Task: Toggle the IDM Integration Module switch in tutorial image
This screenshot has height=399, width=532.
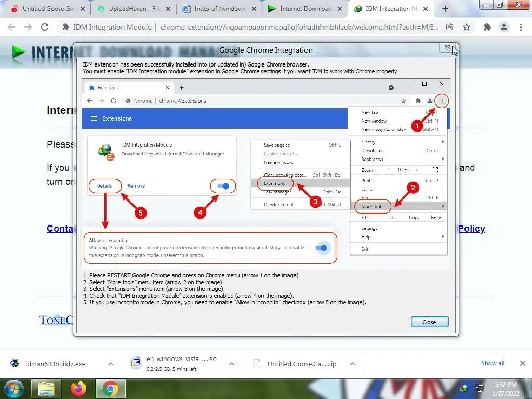Action: 223,186
